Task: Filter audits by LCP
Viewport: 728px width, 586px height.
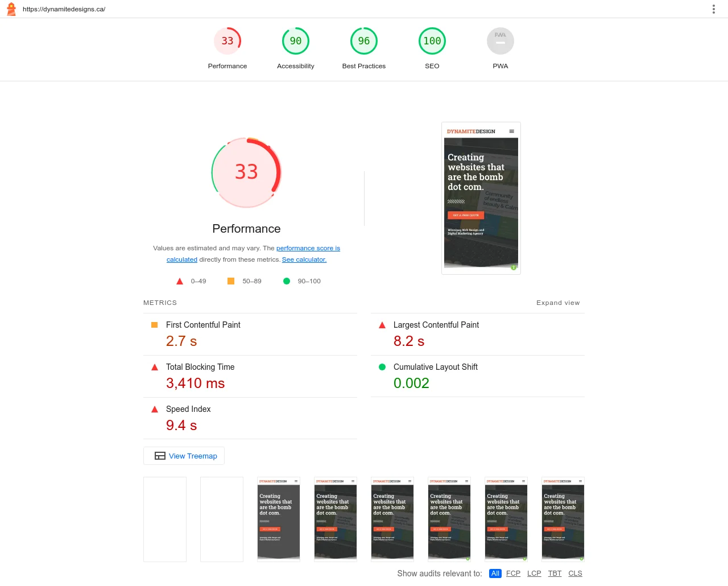Action: 534,573
